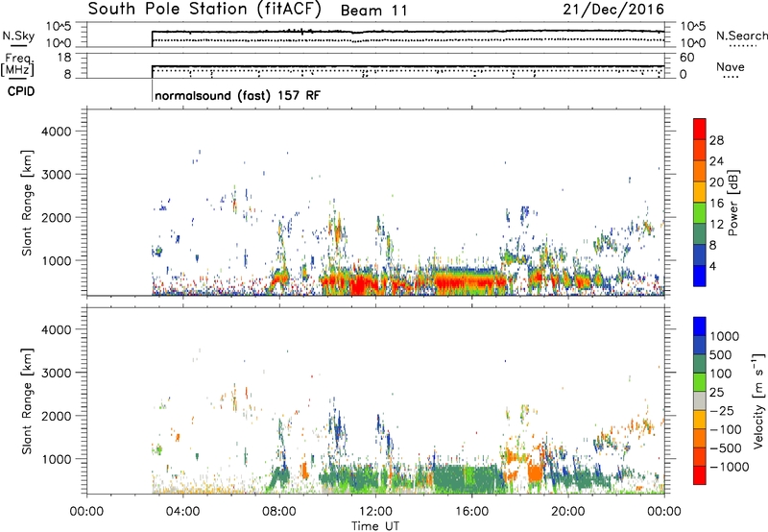Image resolution: width=768 pixels, height=532 pixels.
Task: Click the '100' Velocity colorbar tick label
Action: (721, 374)
